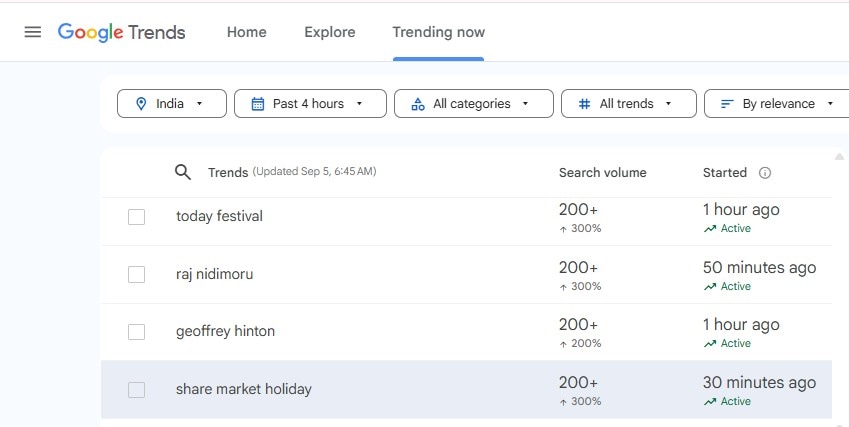
Task: Click the hash icon on All trends
Action: pyautogui.click(x=584, y=104)
